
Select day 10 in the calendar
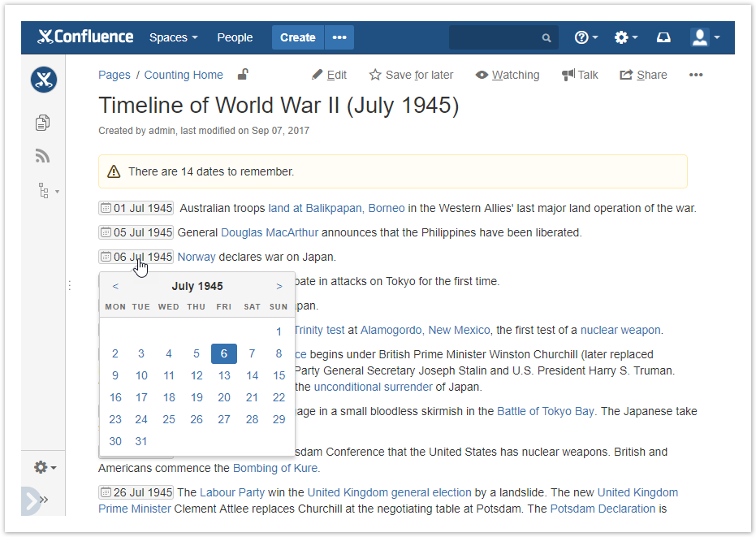pyautogui.click(x=141, y=375)
